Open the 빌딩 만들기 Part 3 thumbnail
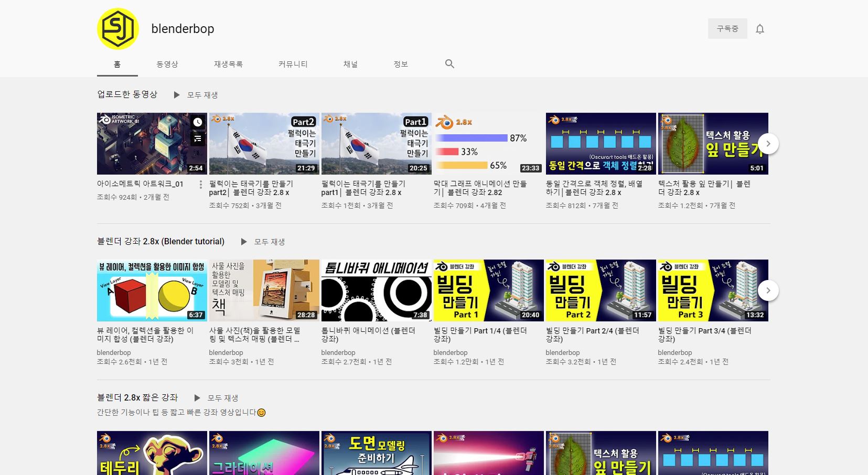Image resolution: width=868 pixels, height=475 pixels. [713, 290]
